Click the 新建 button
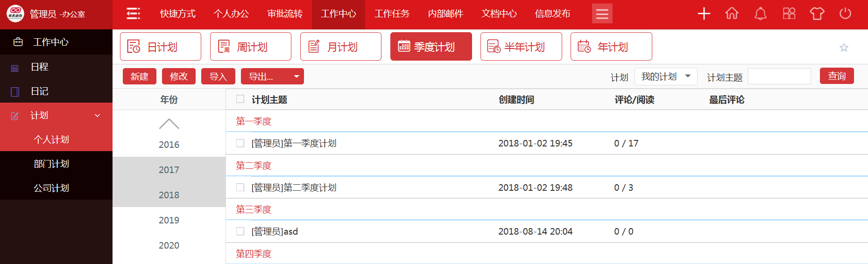Viewport: 868px width, 264px height. pos(140,76)
